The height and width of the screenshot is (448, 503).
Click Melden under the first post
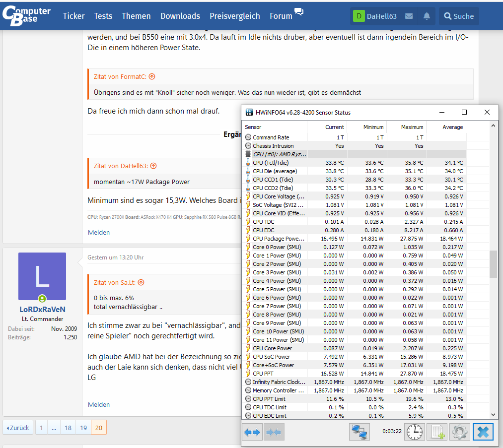99,232
